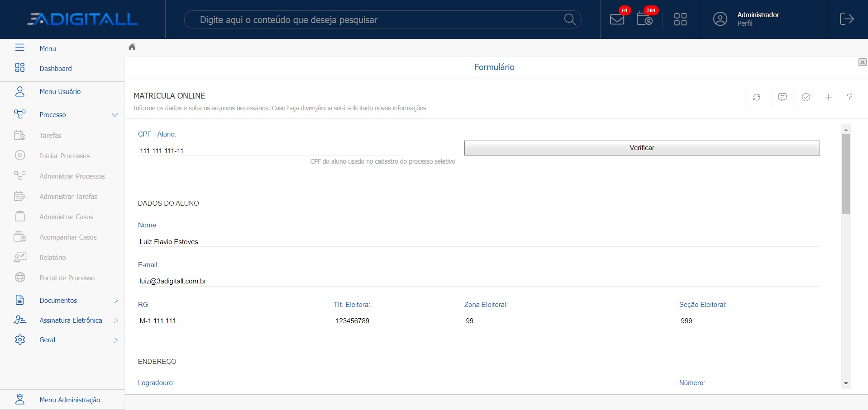This screenshot has height=410, width=868.
Task: Expand the Documentos submenu arrow
Action: (116, 301)
